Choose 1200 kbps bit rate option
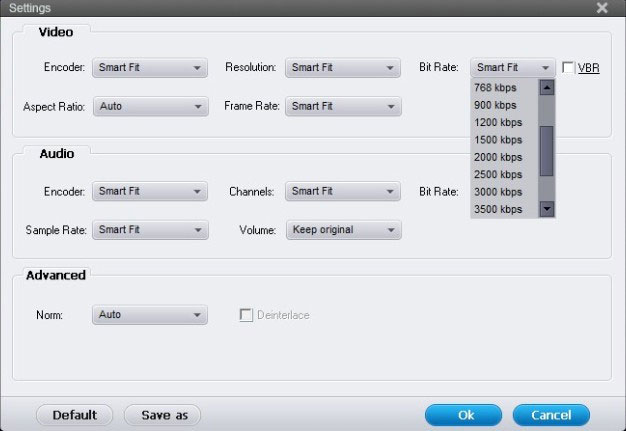This screenshot has width=626, height=431. [505, 123]
